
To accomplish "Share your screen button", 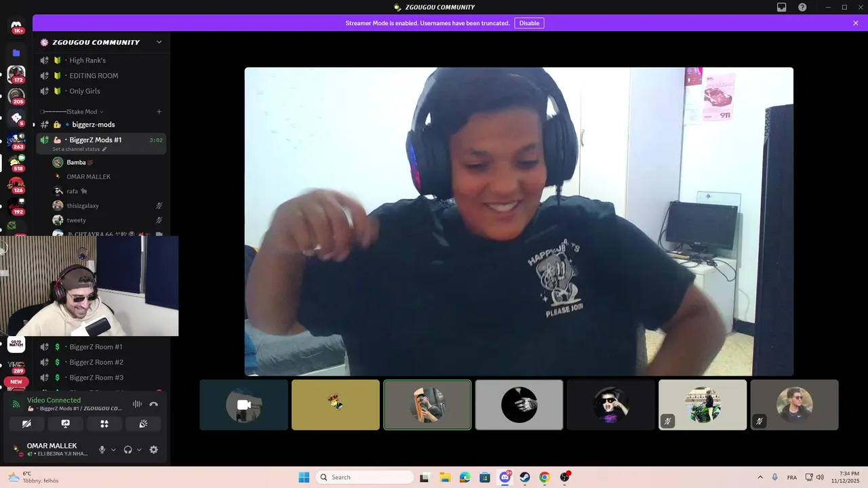I will click(x=65, y=424).
